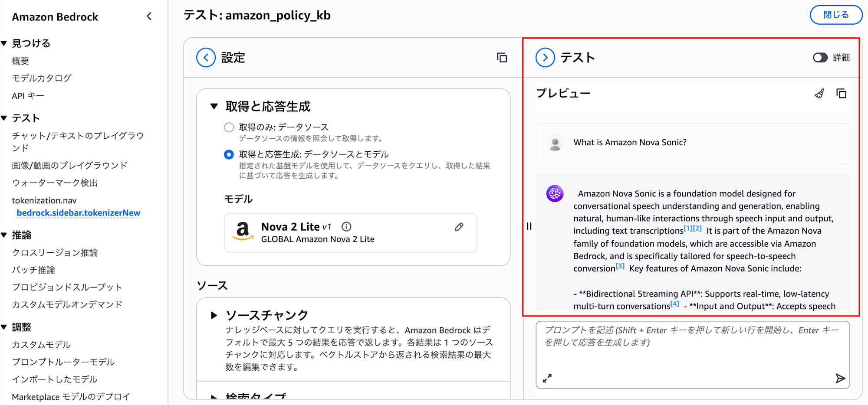This screenshot has height=405, width=868.
Task: Select 取得と応答生成: データソースとモデル radio
Action: [229, 154]
